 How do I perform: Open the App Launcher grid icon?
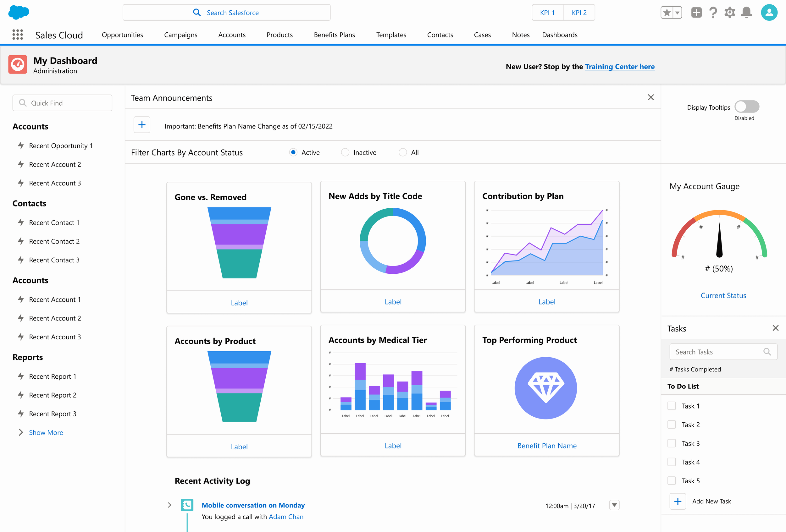[x=18, y=35]
